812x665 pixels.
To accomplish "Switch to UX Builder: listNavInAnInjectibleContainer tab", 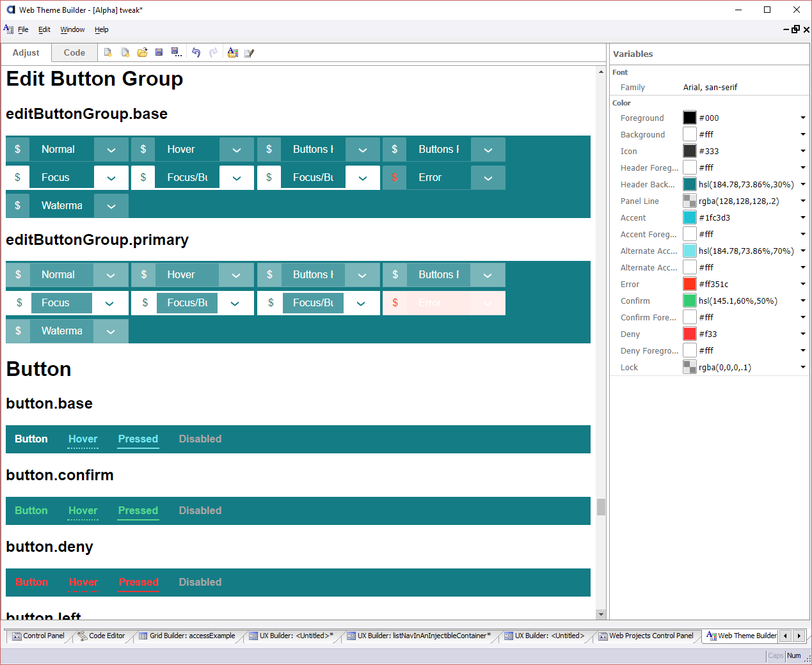I will click(x=418, y=636).
